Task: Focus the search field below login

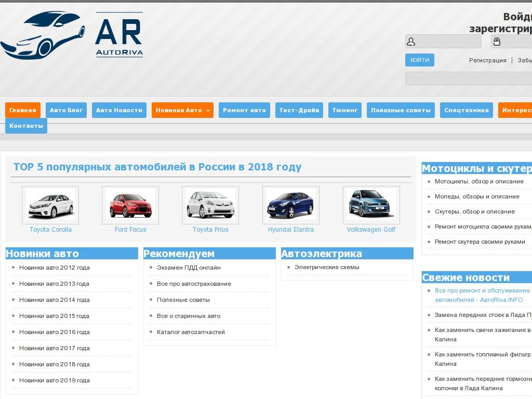Action: (469, 78)
